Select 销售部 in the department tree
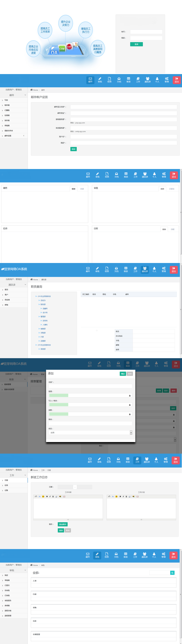Viewport: 182px width, 644px height. [43, 329]
